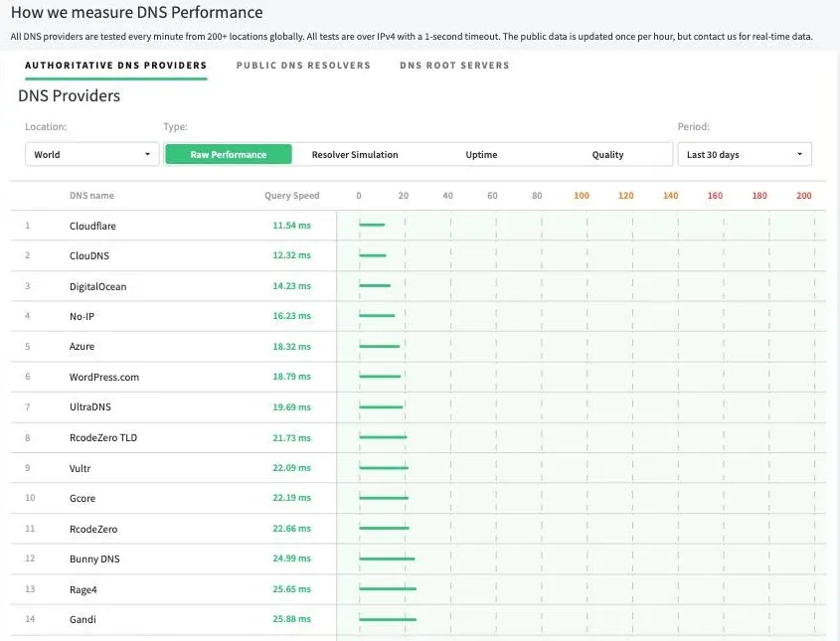Screen dimensions: 840x641
Task: Click the Cloudflare speed bar in chart
Action: click(372, 225)
